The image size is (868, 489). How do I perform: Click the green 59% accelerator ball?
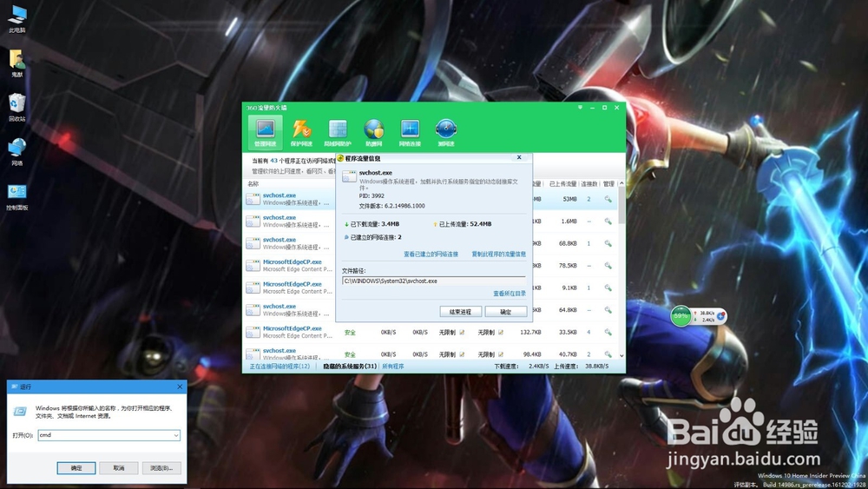pyautogui.click(x=681, y=316)
